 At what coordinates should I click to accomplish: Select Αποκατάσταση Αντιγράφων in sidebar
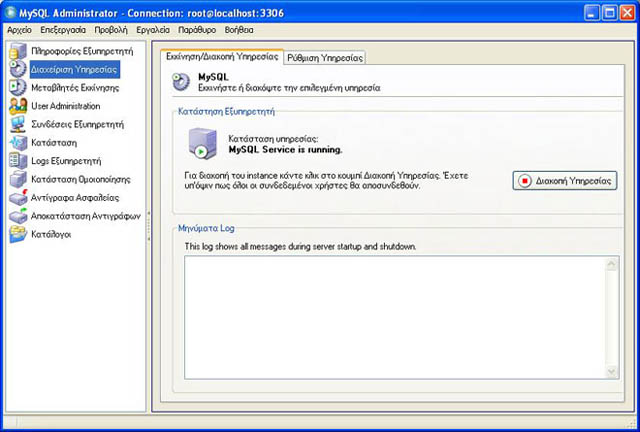(86, 216)
